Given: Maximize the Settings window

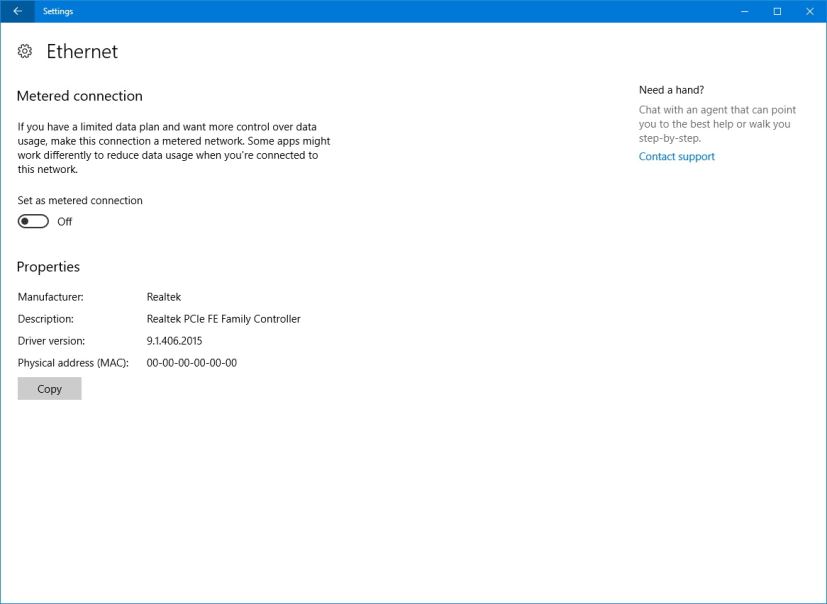Looking at the screenshot, I should click(777, 11).
